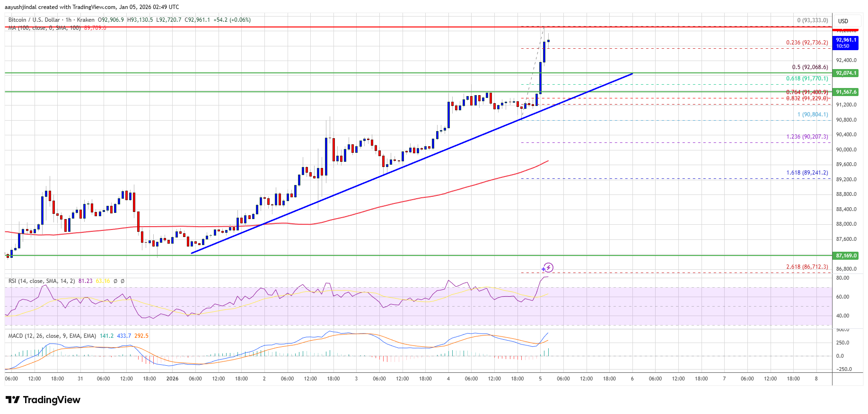Screen dimensions: 868x414
Task: Click the green 87,169.0 support price tag
Action: [846, 255]
